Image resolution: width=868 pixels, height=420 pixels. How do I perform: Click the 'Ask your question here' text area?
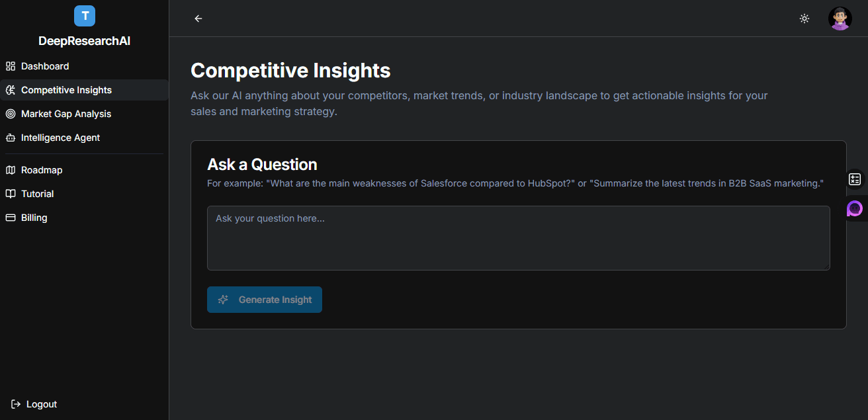pyautogui.click(x=518, y=238)
